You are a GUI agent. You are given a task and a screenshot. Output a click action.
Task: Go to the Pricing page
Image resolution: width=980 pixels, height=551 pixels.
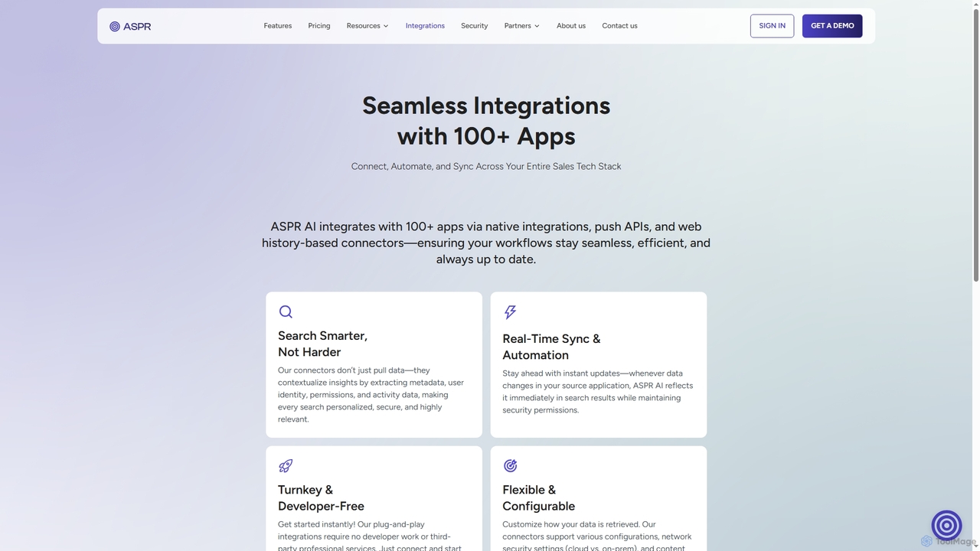319,26
